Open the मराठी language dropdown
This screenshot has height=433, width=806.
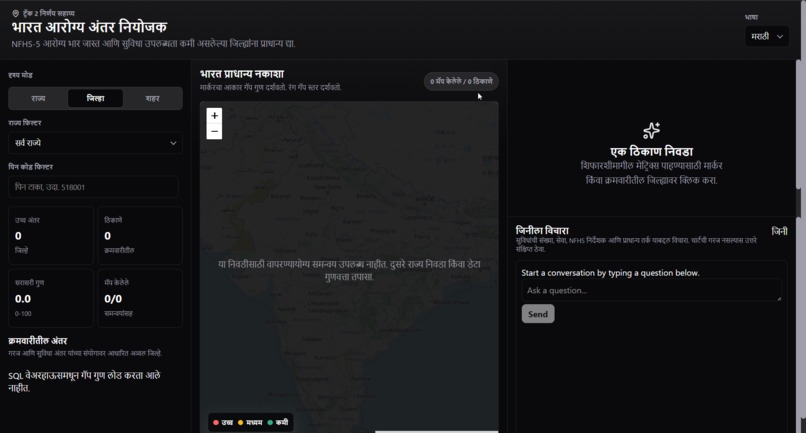[766, 36]
